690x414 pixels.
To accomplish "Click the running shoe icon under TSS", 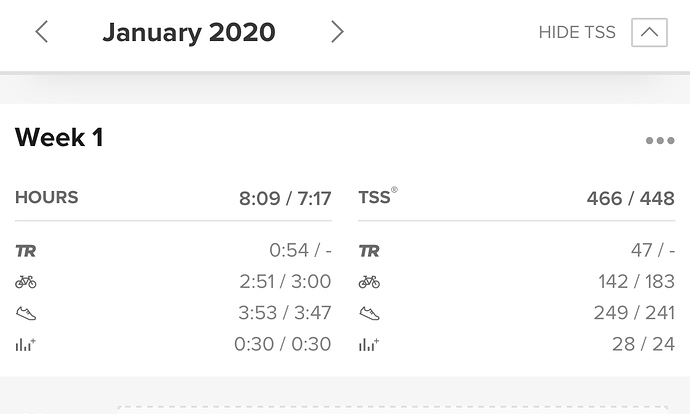I will [369, 313].
